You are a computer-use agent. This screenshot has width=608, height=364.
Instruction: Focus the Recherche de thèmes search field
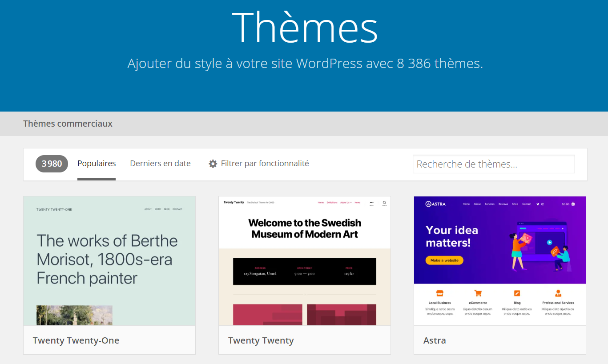point(494,164)
